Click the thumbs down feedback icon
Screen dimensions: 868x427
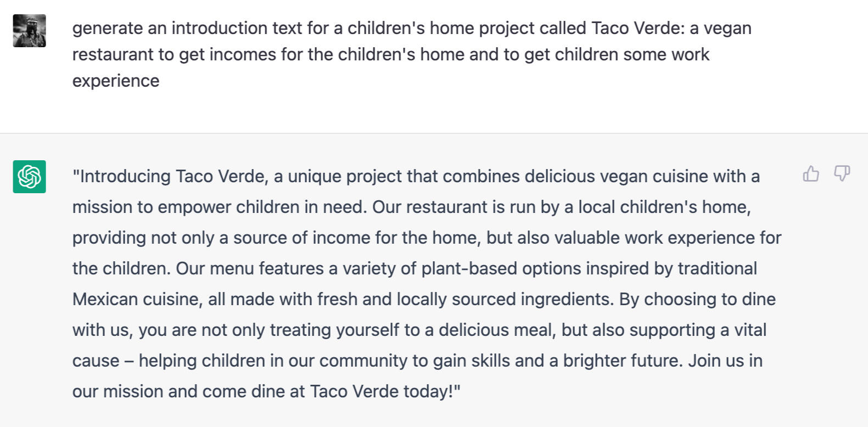tap(842, 174)
